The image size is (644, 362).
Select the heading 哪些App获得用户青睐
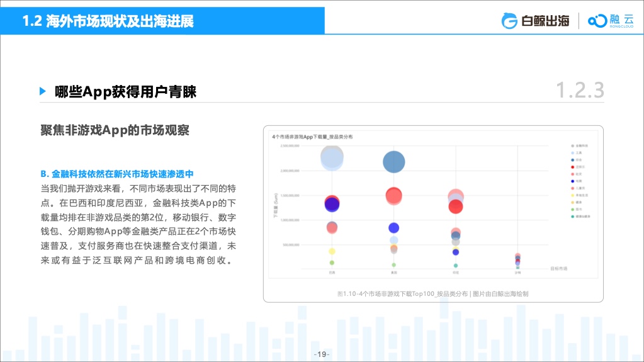tap(126, 92)
